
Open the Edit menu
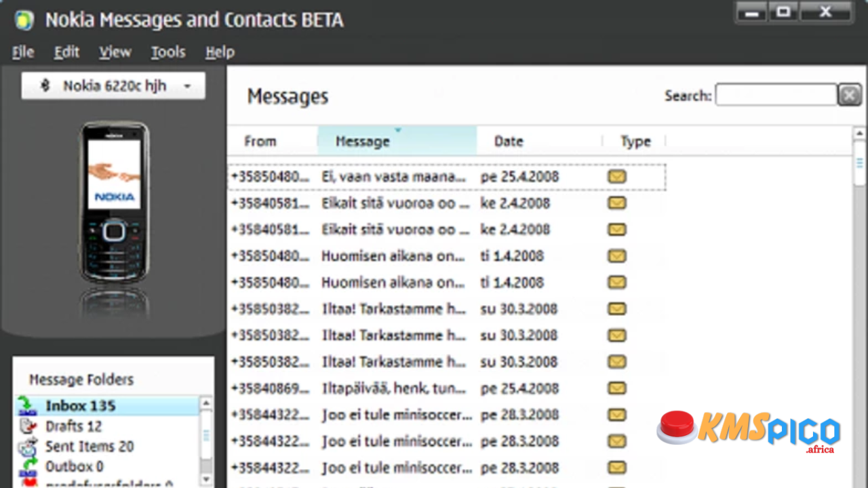click(66, 52)
